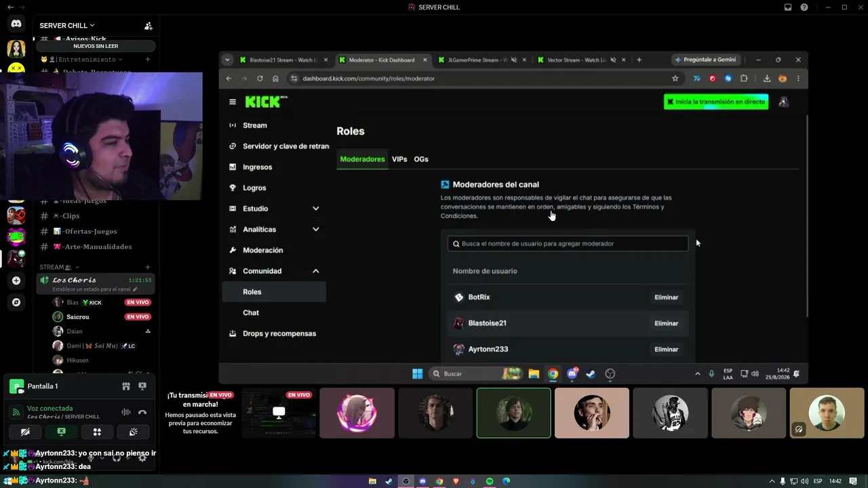Viewport: 868px width, 488px height.
Task: Reload the Kick dashboard page
Action: pyautogui.click(x=260, y=79)
